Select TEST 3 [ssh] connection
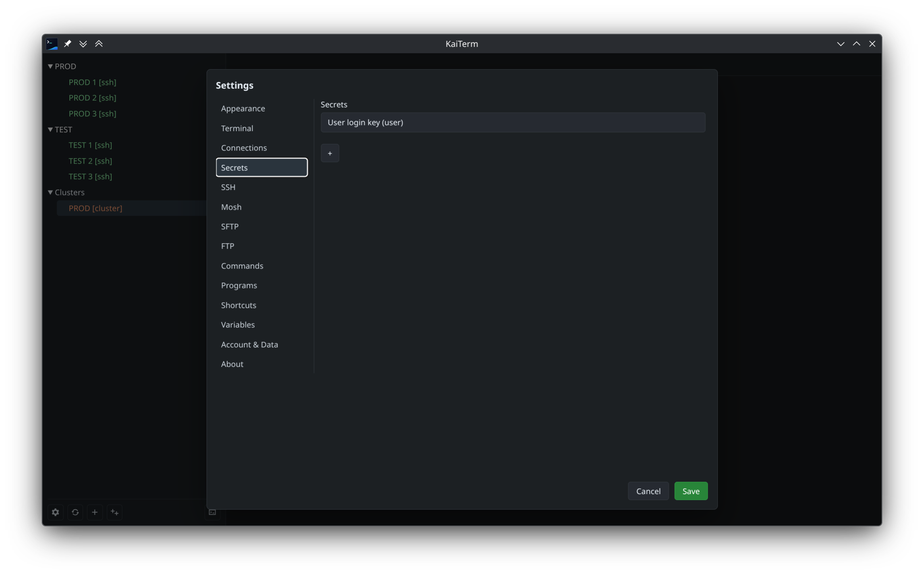The width and height of the screenshot is (924, 576). 91,176
